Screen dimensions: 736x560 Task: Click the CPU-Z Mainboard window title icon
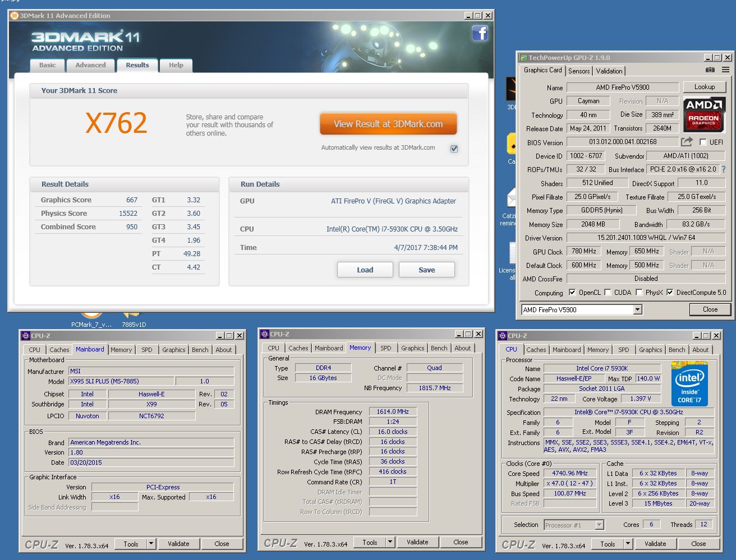25,335
